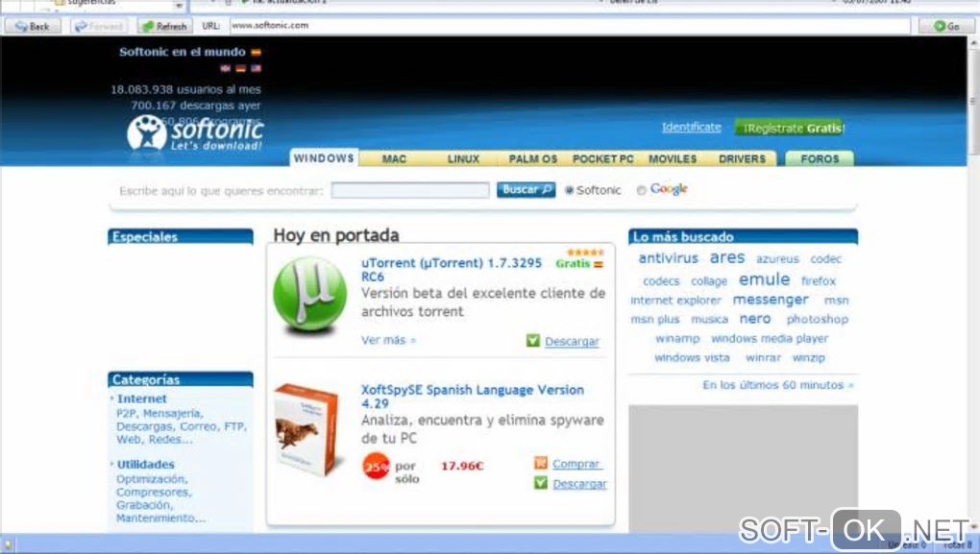This screenshot has height=554, width=980.
Task: Switch to the LINUX tab
Action: coord(463,158)
